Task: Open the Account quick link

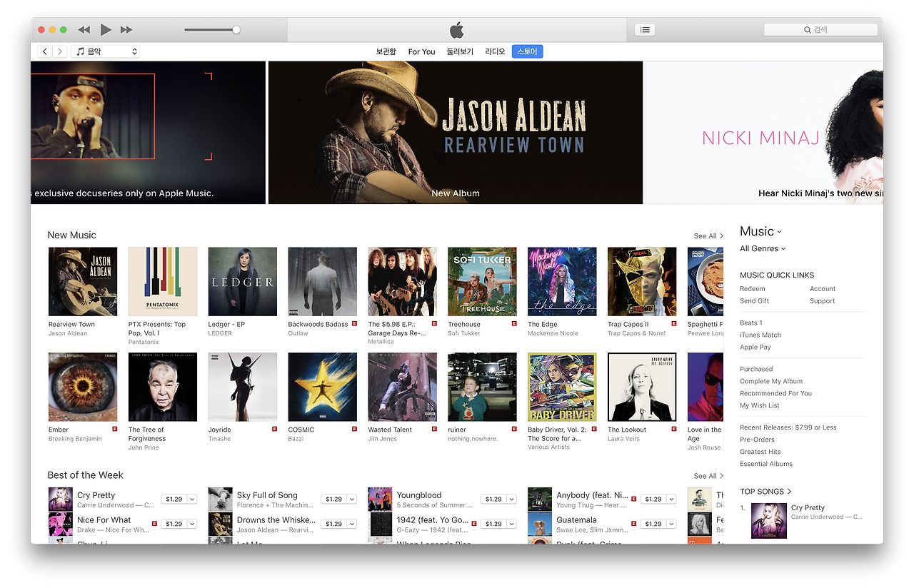Action: (x=823, y=289)
